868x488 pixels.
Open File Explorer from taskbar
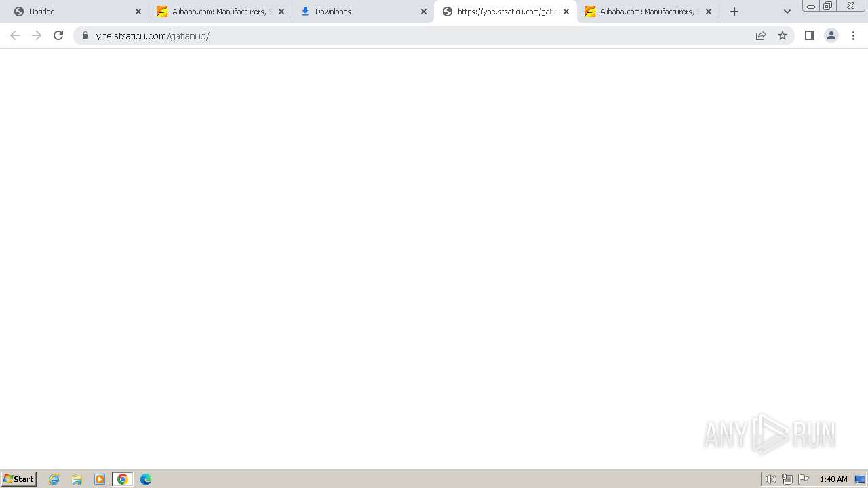77,479
